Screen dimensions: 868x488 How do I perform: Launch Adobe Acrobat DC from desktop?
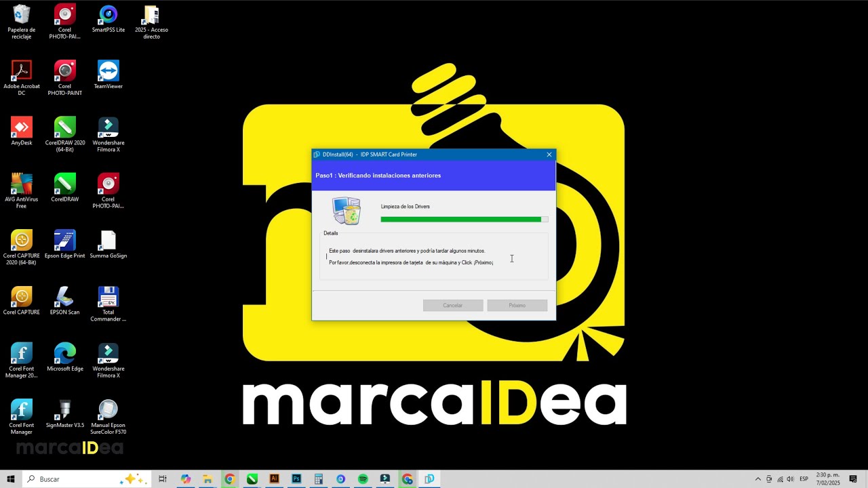point(22,78)
